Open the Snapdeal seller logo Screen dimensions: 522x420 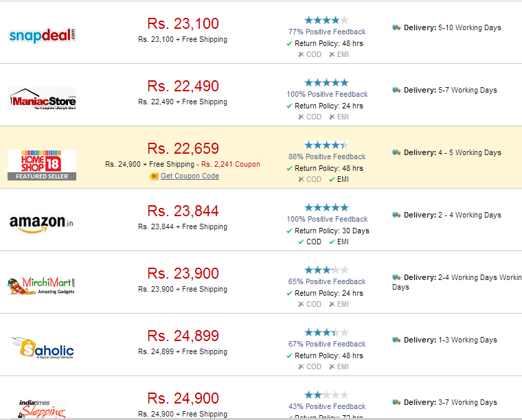coord(42,35)
